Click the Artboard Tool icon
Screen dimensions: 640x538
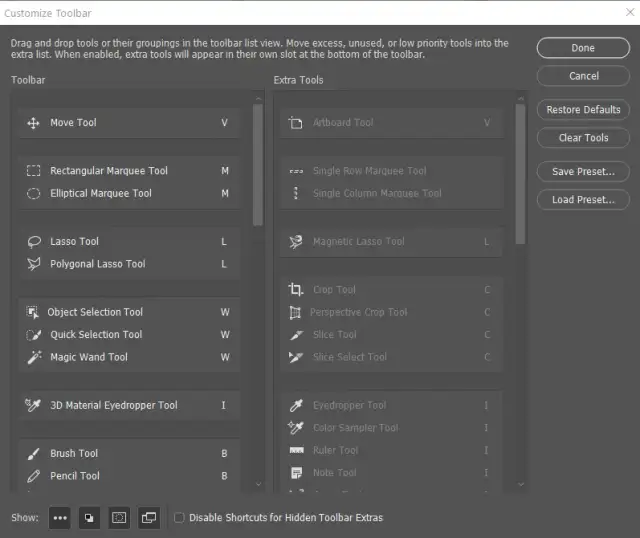point(295,123)
